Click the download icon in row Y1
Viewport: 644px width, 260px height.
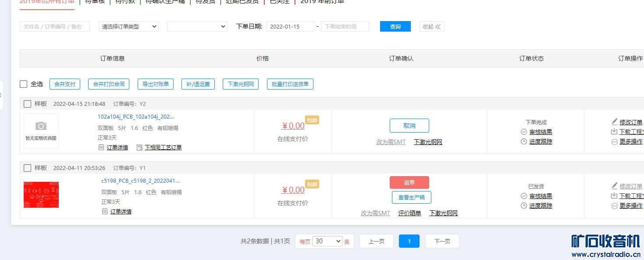[x=614, y=196]
